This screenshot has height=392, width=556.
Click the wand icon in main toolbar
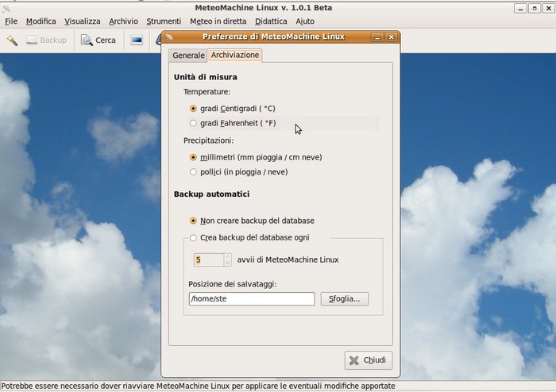click(x=12, y=40)
